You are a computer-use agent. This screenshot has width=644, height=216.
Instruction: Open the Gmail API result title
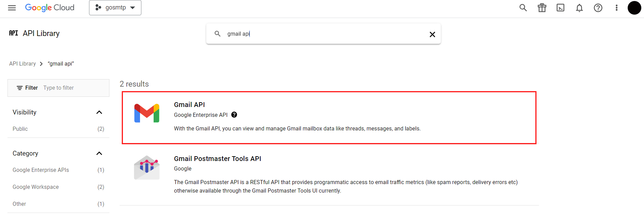pyautogui.click(x=189, y=105)
